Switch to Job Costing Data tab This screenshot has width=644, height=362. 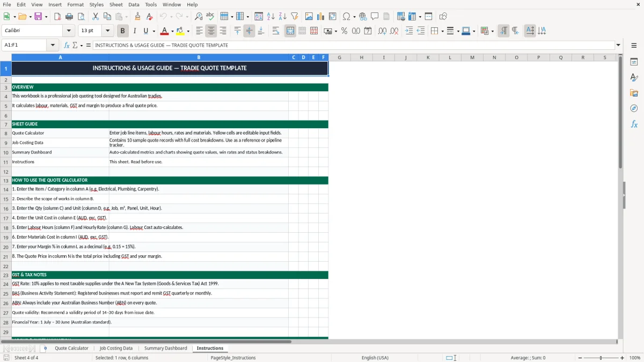pyautogui.click(x=116, y=348)
